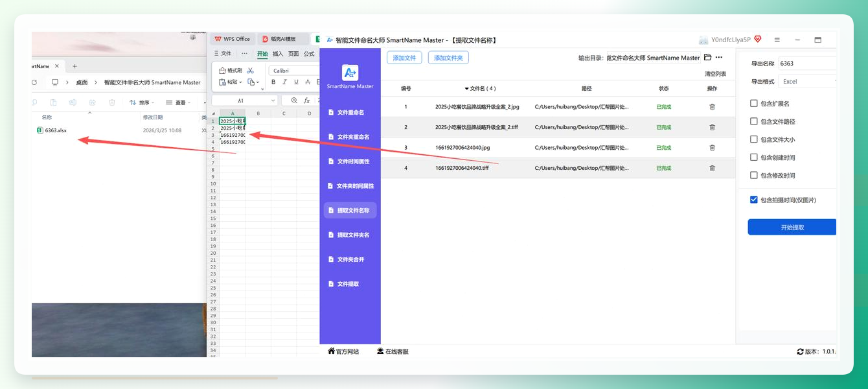Screen dimensions: 868x389
Task: Click the fx insert function icon
Action: (x=307, y=100)
